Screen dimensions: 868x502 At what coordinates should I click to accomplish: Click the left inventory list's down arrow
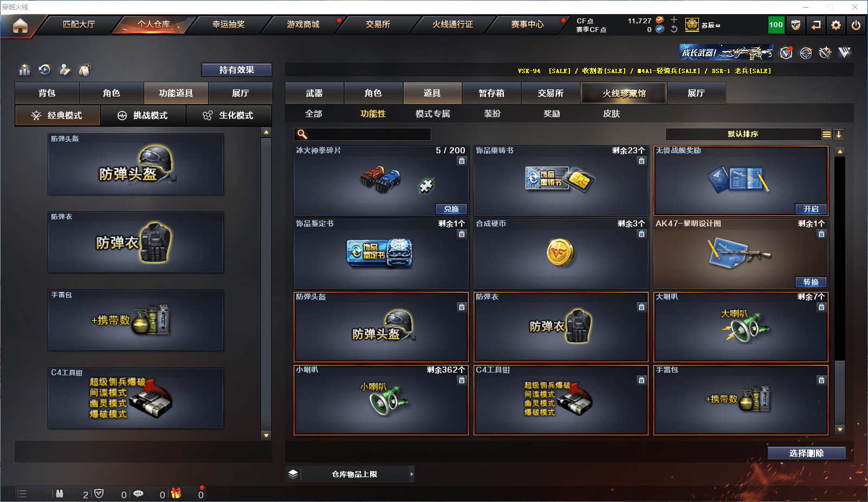266,435
